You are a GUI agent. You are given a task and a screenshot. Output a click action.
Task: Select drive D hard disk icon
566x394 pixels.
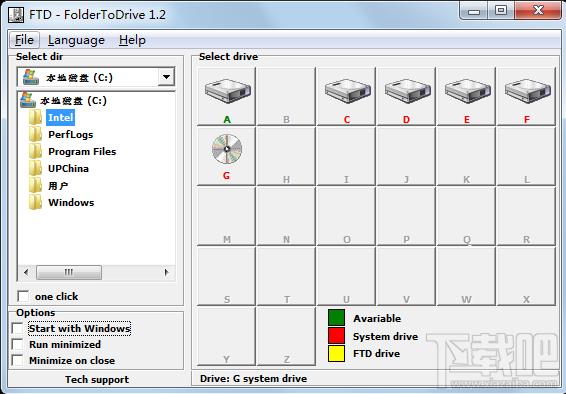[x=407, y=91]
